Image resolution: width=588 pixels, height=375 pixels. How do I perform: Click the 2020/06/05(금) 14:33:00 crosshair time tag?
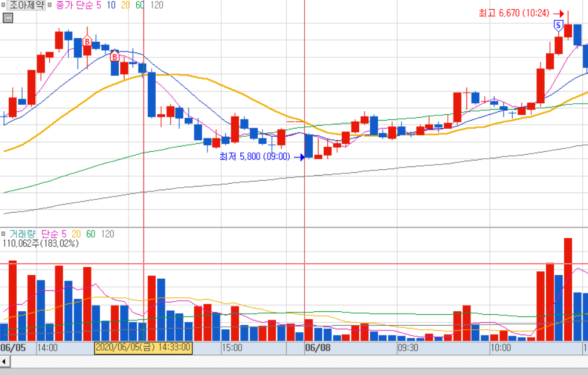tap(143, 347)
